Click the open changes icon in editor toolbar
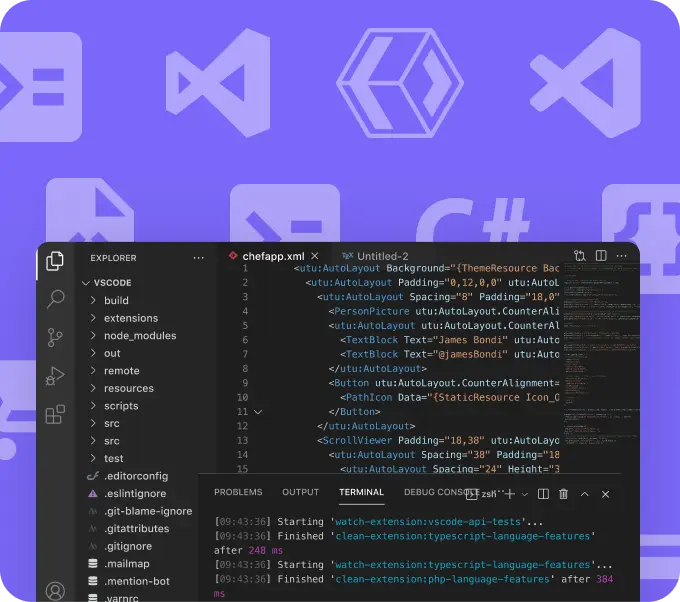Screen dimensions: 680x602 580,255
